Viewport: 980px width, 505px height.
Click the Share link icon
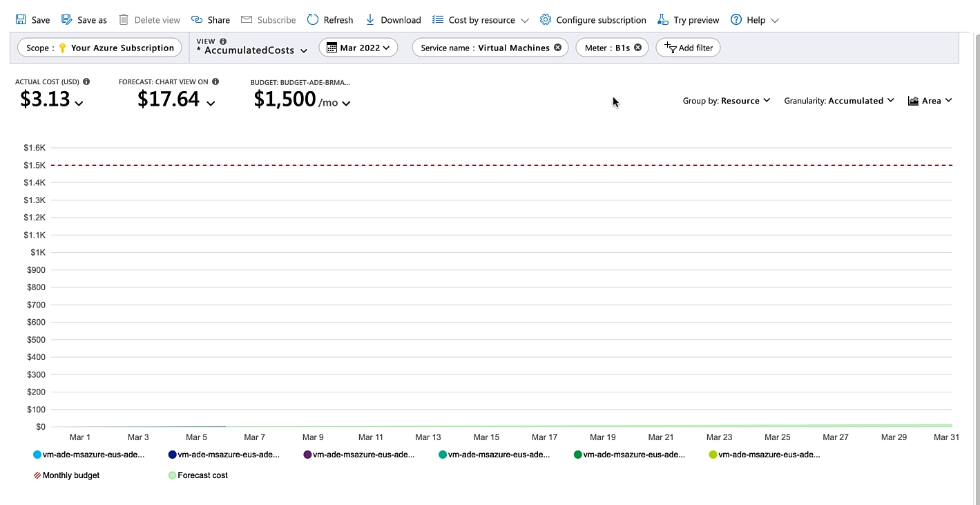coord(197,20)
